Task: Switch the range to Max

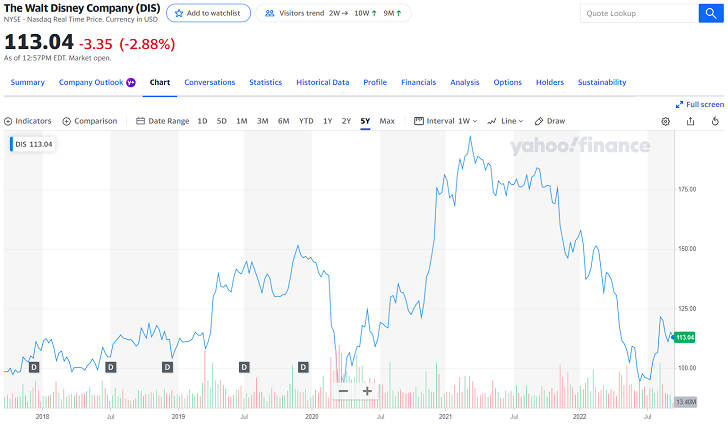Action: tap(387, 121)
